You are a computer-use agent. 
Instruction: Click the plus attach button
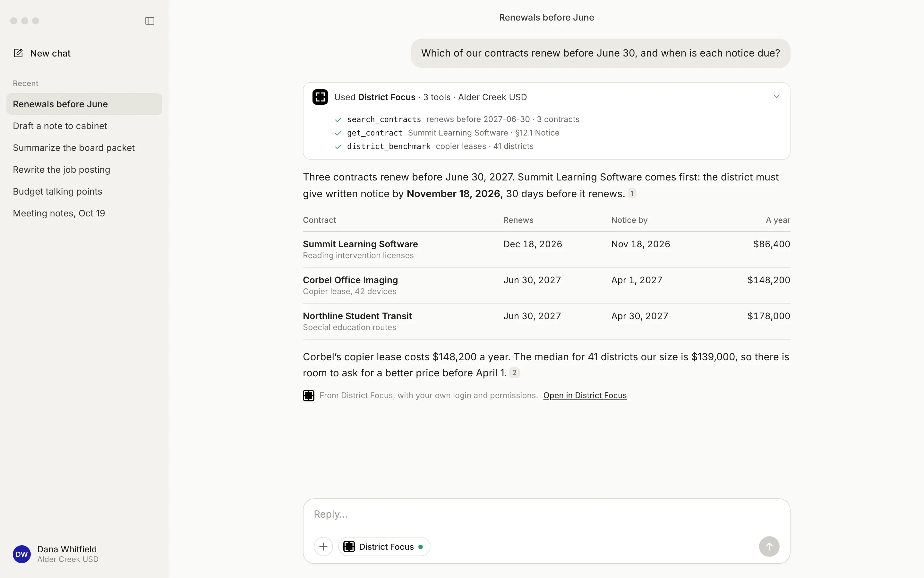(323, 547)
